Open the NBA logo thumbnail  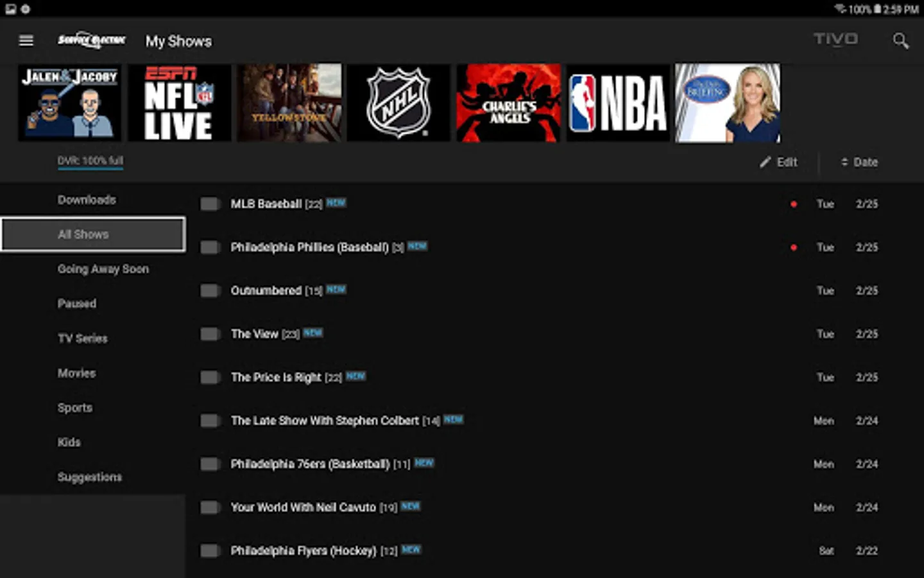[618, 103]
